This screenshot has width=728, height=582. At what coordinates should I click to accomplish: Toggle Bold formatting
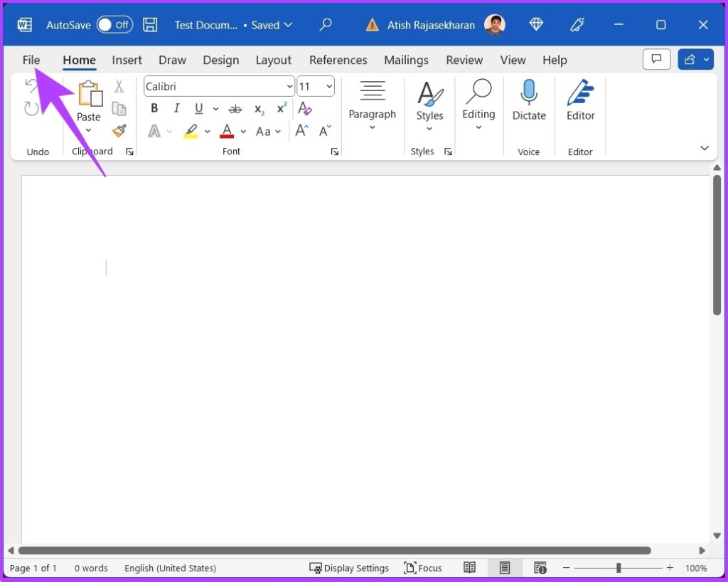click(154, 109)
